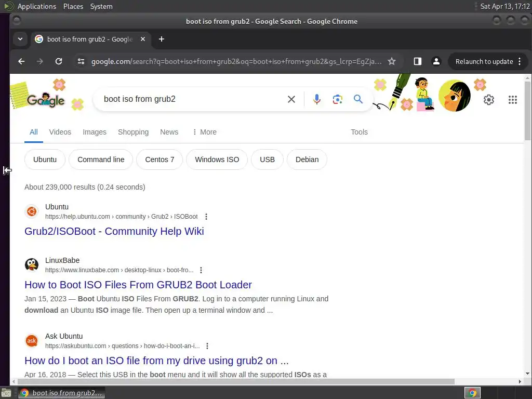Open 'How do I boot an ISO' link
The width and height of the screenshot is (532, 399).
156,361
